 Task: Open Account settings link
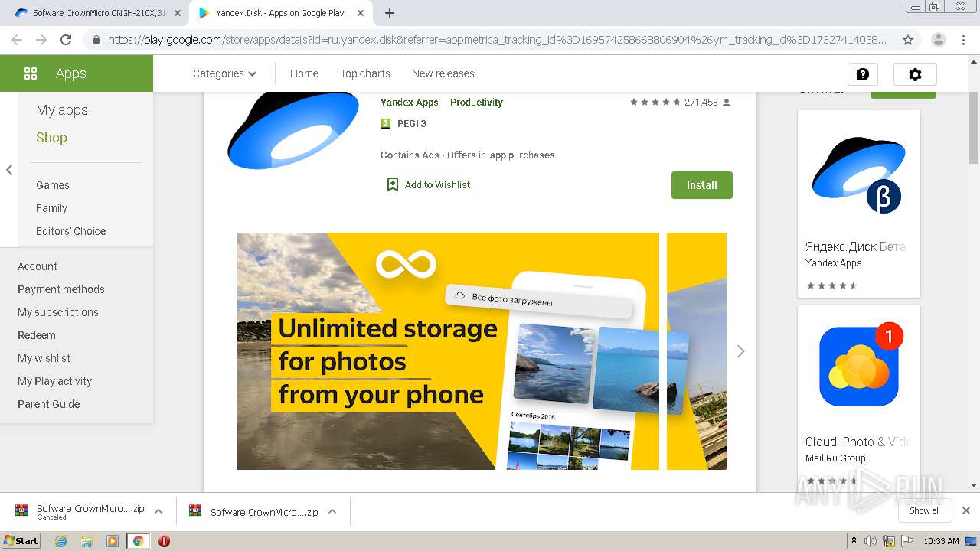click(x=38, y=266)
